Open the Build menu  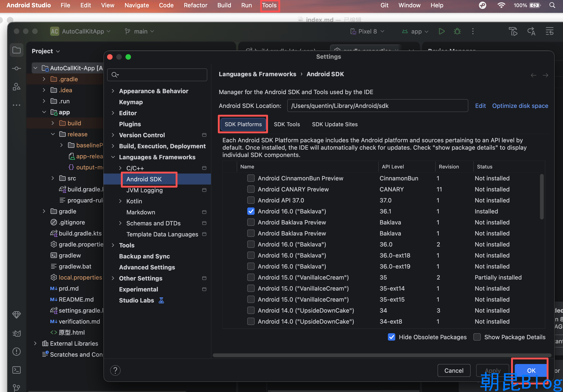(x=224, y=5)
